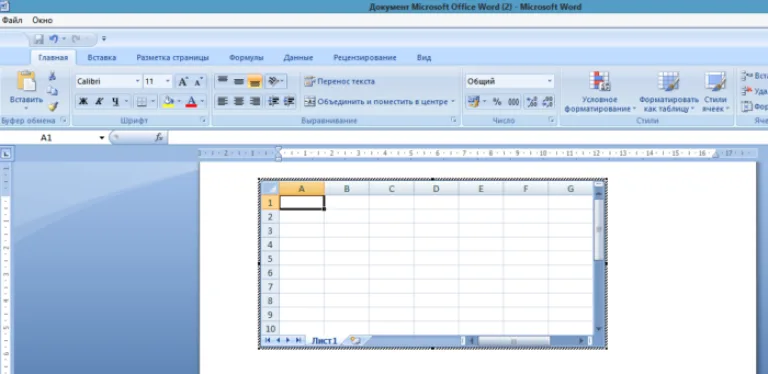
Task: Decrease font size with small A icon
Action: tap(198, 82)
